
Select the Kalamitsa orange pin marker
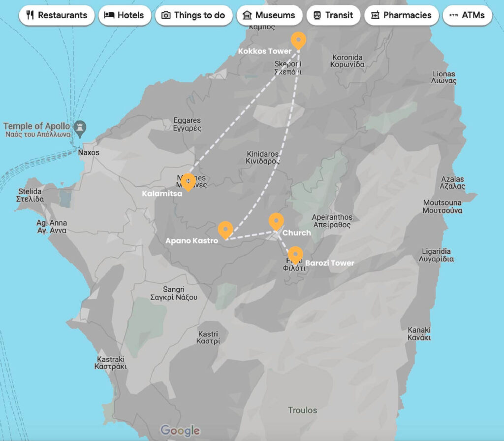coord(188,181)
